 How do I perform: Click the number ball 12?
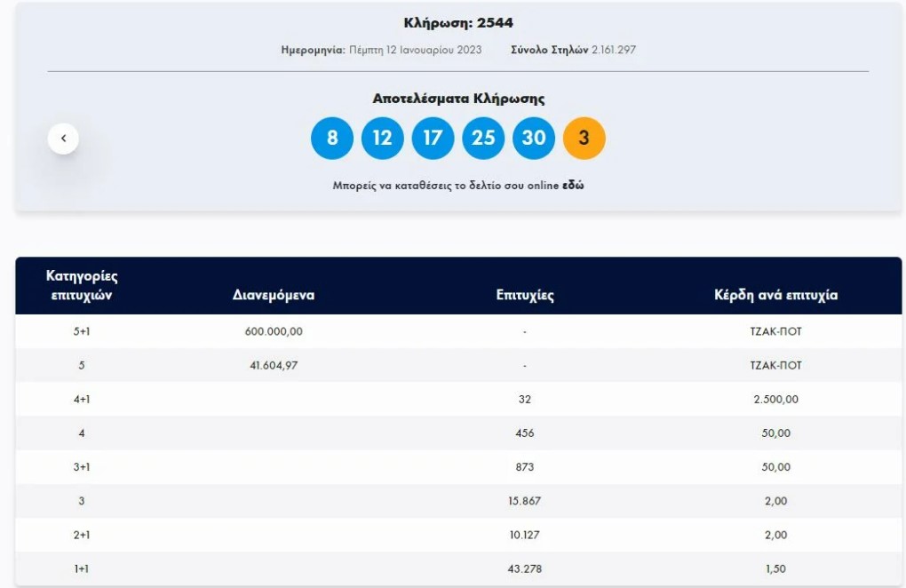383,138
